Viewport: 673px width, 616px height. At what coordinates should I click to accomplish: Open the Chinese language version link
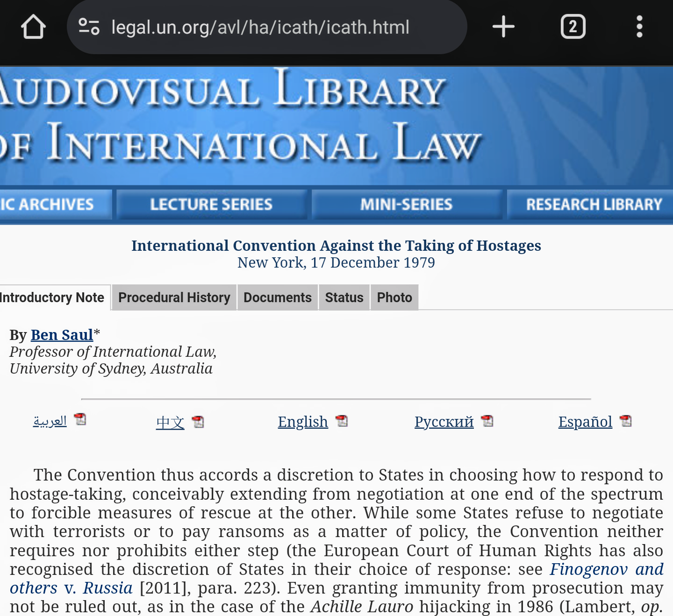click(170, 422)
